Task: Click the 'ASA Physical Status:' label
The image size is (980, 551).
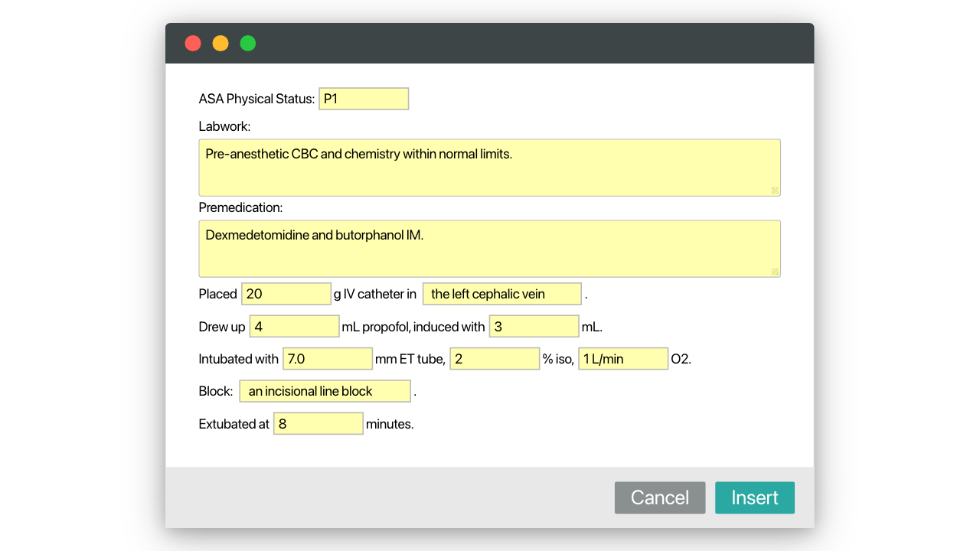Action: pos(256,99)
